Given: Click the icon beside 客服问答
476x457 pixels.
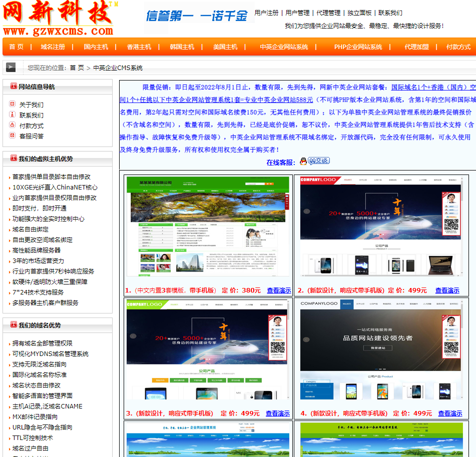Looking at the screenshot, I should 12,135.
